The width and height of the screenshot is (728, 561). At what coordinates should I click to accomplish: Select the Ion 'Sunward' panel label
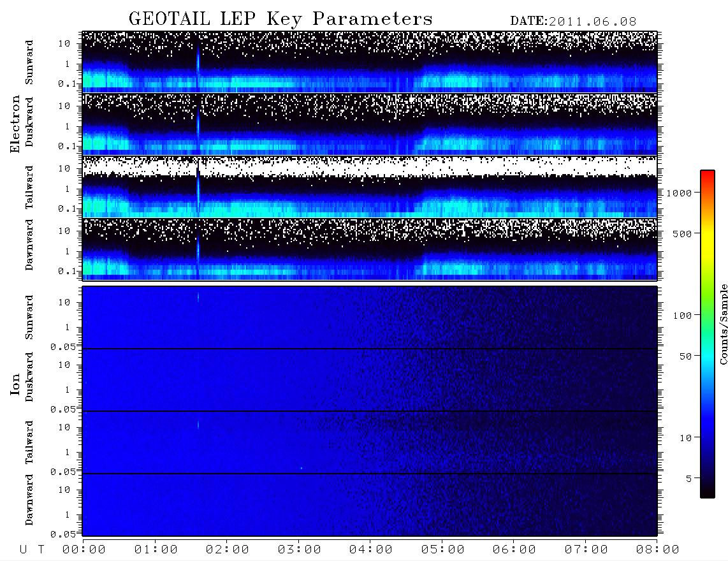(29, 317)
